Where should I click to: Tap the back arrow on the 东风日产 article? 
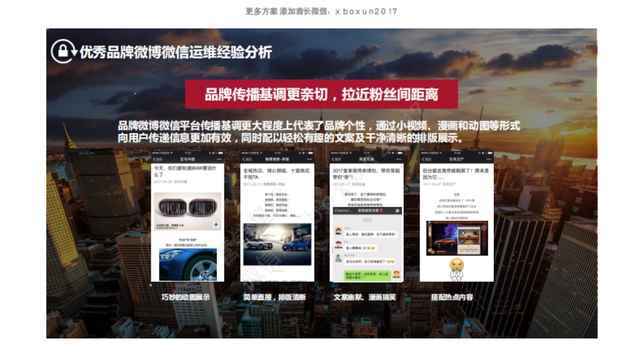click(424, 159)
